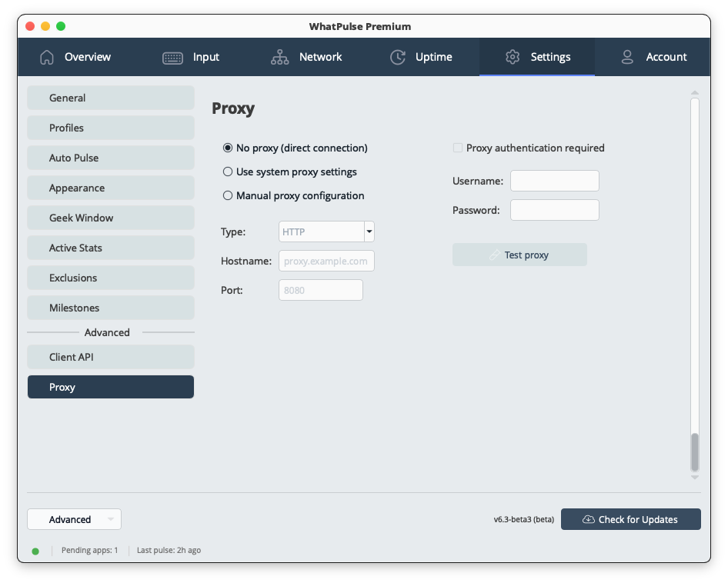
Task: Click the proxy Hostname field
Action: point(326,261)
